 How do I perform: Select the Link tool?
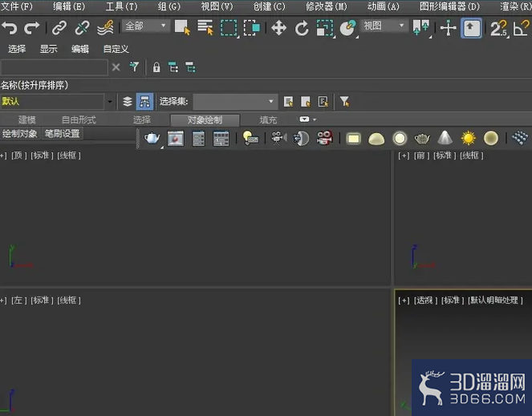pos(59,28)
